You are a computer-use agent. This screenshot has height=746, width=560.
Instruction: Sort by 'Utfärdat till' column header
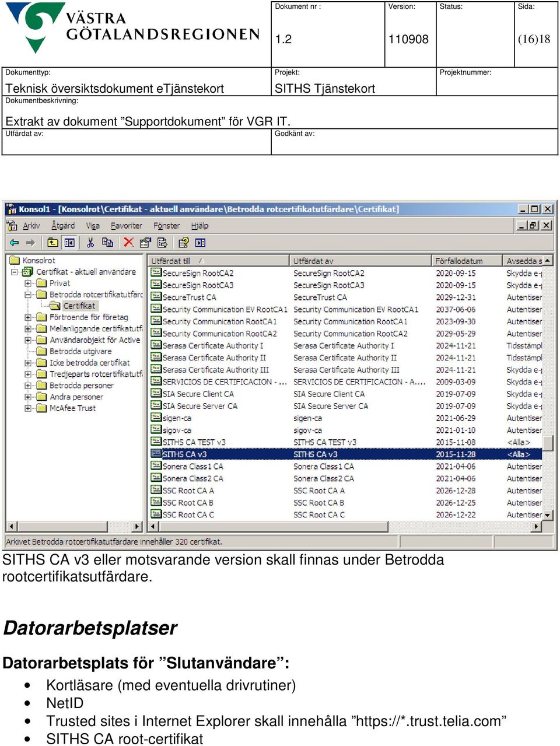(x=218, y=261)
